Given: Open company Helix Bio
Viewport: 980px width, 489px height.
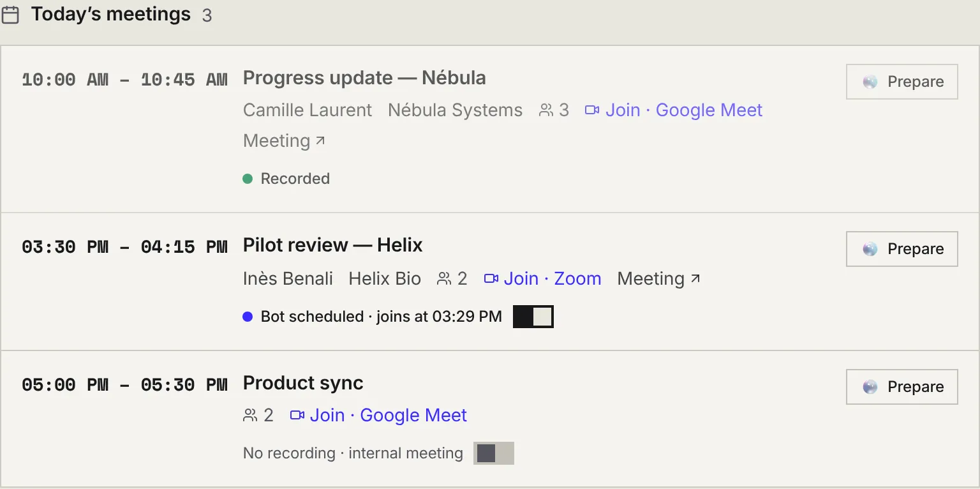Looking at the screenshot, I should [385, 279].
